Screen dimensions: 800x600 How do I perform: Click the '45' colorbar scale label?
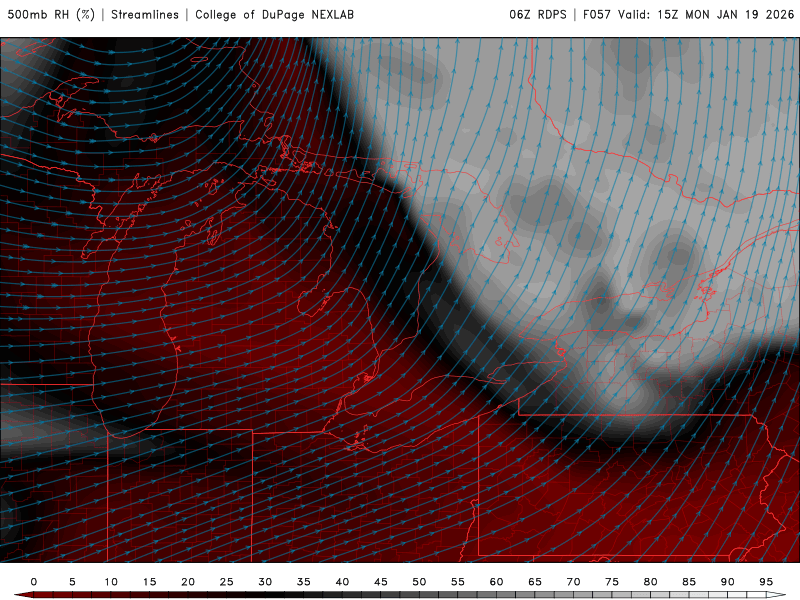[x=381, y=582]
